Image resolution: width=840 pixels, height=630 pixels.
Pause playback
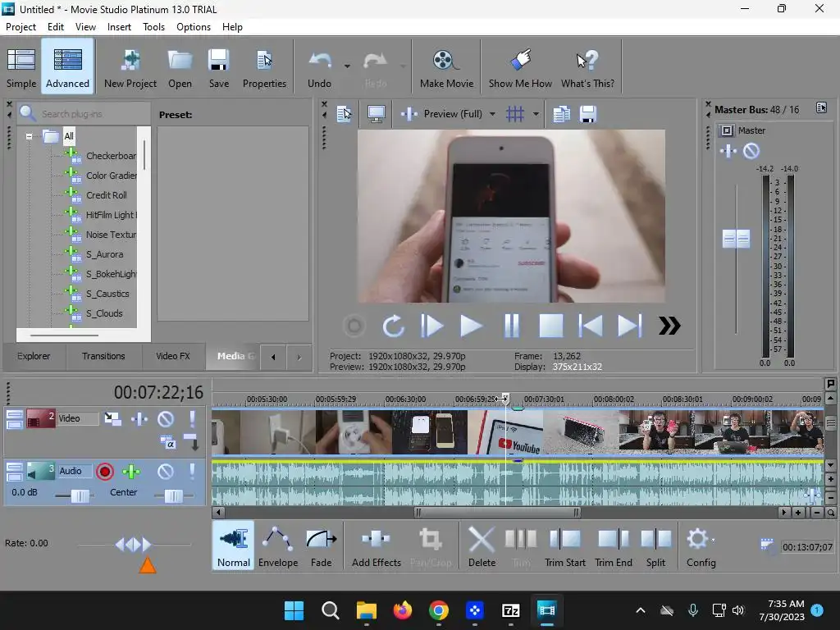click(x=512, y=326)
